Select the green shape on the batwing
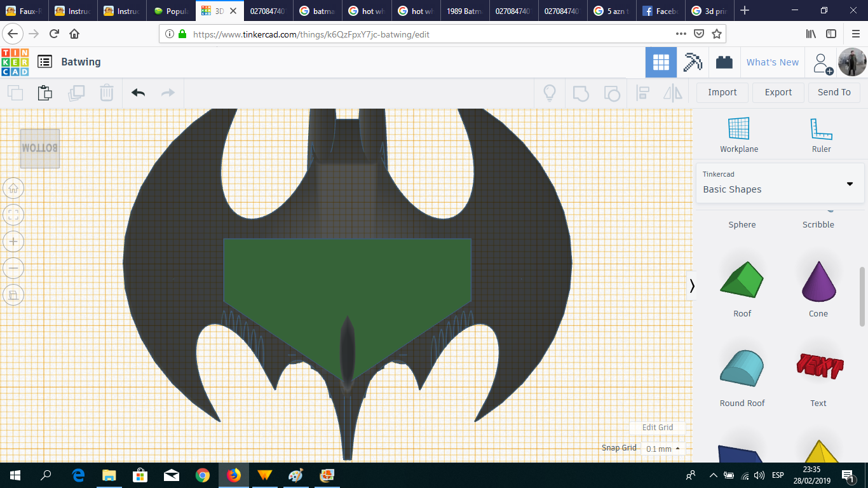 click(x=348, y=286)
